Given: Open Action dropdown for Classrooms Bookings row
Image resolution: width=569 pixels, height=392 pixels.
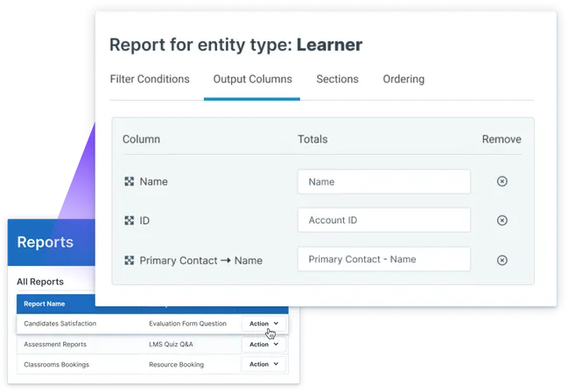Looking at the screenshot, I should click(x=263, y=364).
